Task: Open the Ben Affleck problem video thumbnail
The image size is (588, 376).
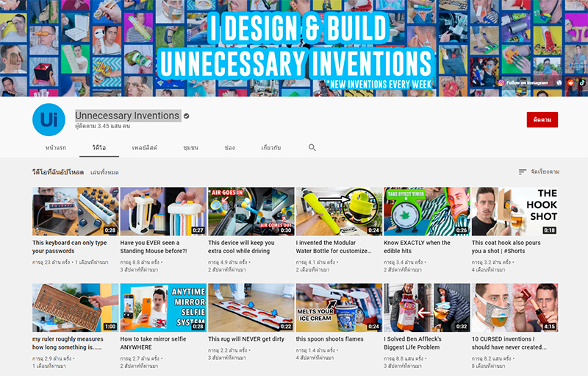Action: pos(427,308)
